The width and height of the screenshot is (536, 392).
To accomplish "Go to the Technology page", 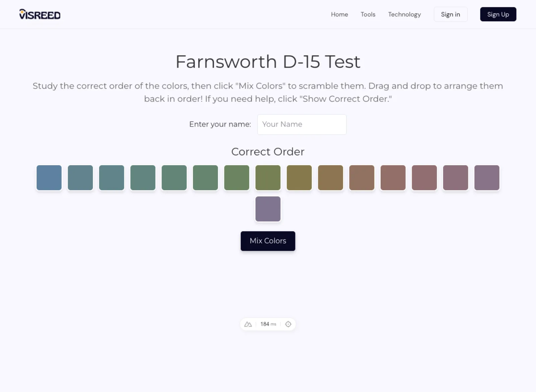I will tap(404, 14).
